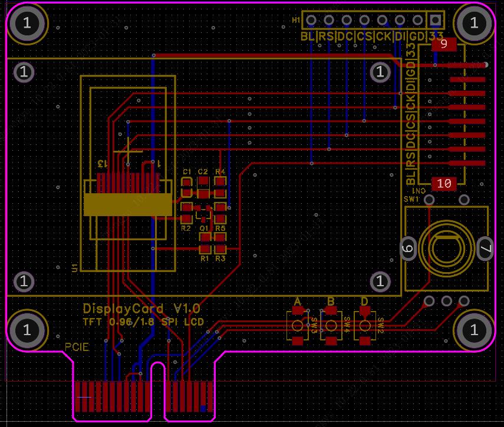
Task: Select red pad 10 on connector CN1
Action: 444,184
